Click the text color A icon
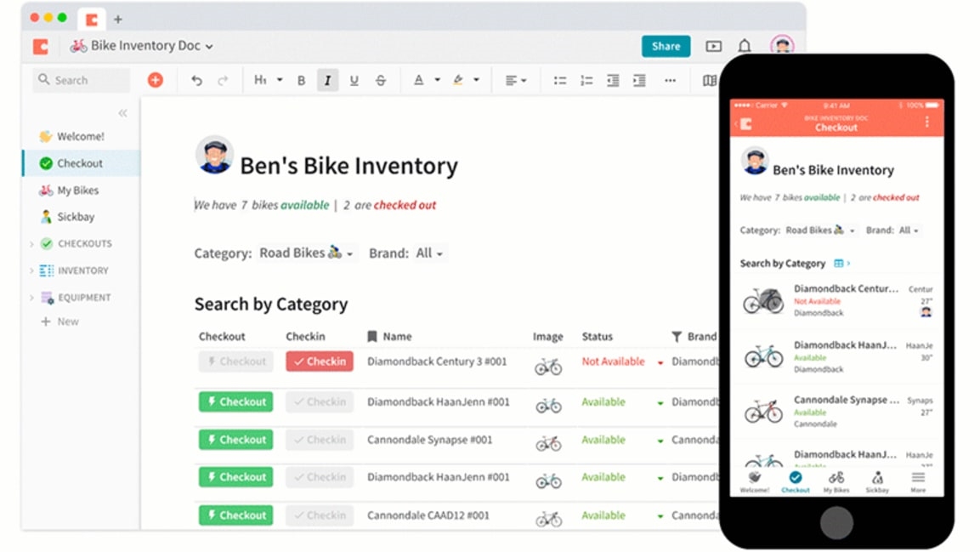 click(419, 80)
